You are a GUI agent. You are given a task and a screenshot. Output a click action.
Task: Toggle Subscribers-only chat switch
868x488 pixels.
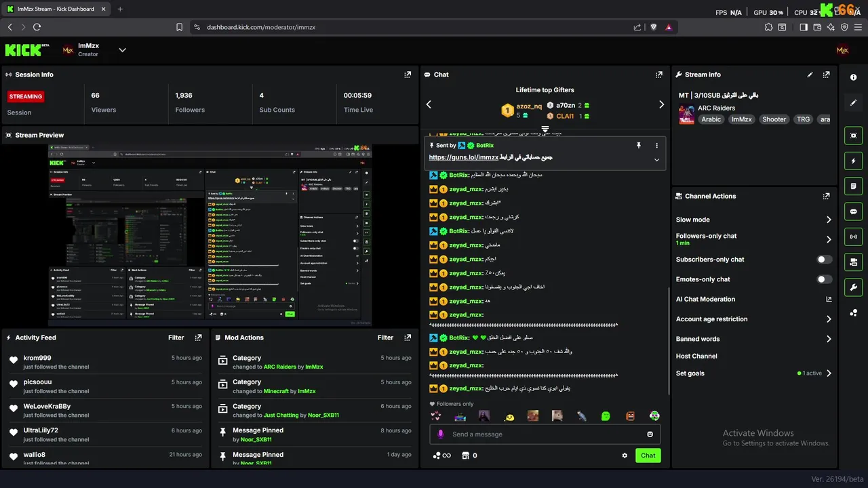824,260
